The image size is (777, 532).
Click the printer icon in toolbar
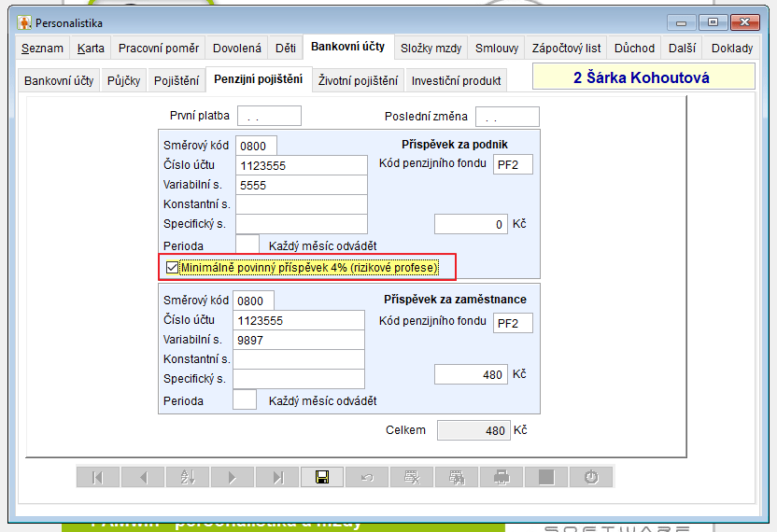point(502,477)
